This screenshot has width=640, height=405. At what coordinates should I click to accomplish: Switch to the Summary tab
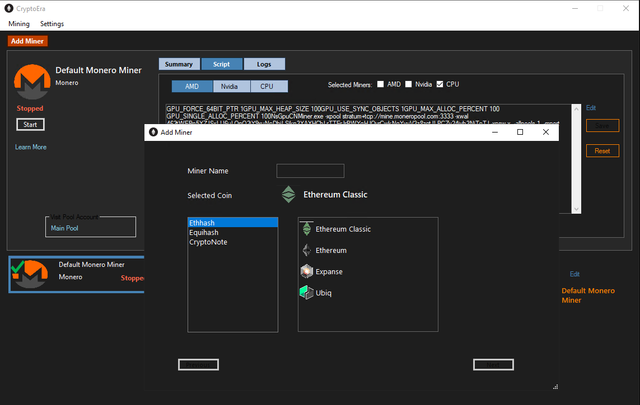179,64
